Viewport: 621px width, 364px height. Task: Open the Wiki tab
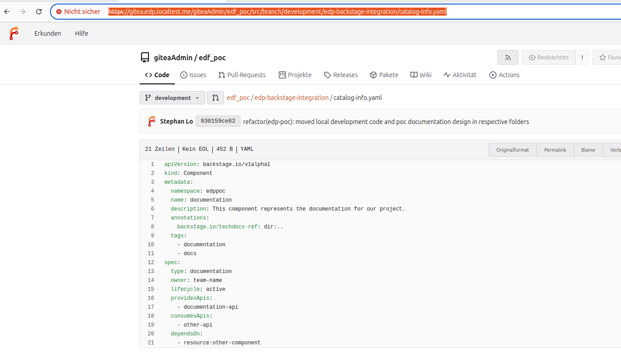[421, 75]
